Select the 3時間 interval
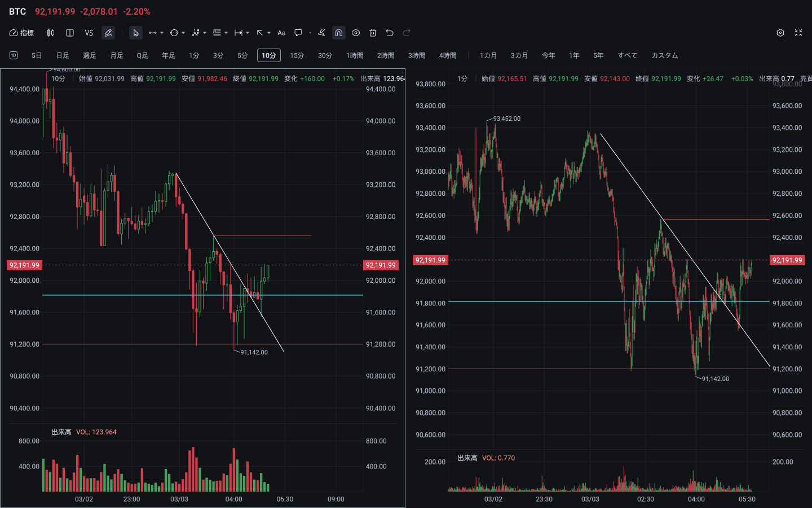Image resolution: width=812 pixels, height=508 pixels. point(417,55)
